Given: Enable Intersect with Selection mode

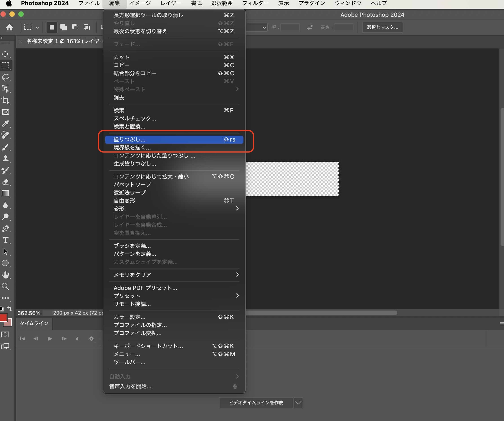Looking at the screenshot, I should coord(87,27).
